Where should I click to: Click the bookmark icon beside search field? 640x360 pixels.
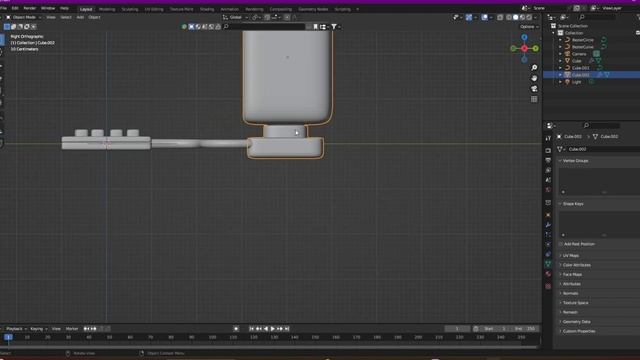(x=316, y=27)
